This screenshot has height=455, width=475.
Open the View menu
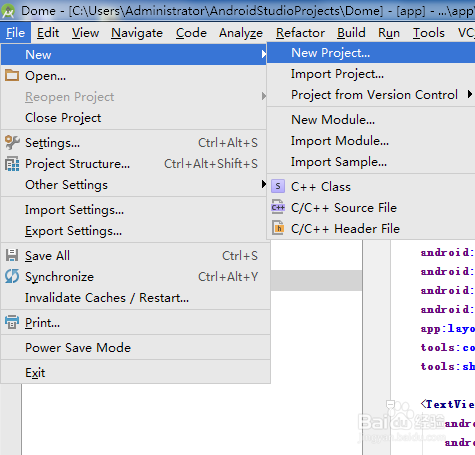coord(85,33)
